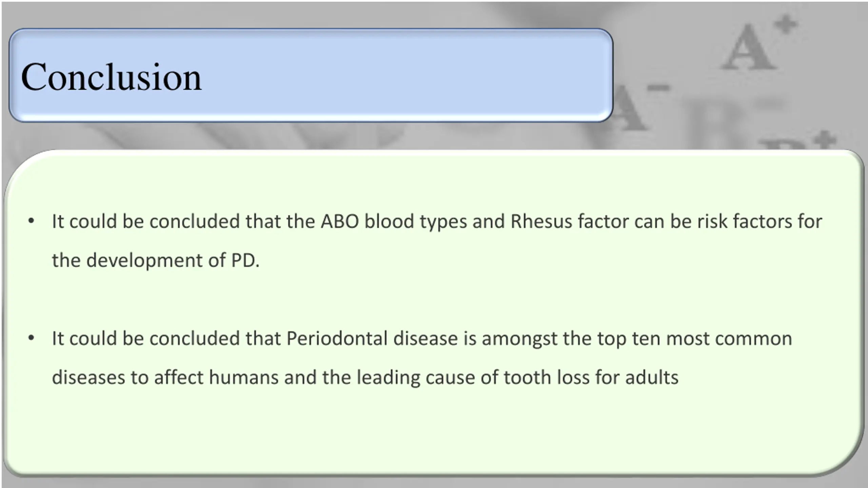This screenshot has height=488, width=868.
Task: Click the first bullet point marker
Action: [31, 221]
